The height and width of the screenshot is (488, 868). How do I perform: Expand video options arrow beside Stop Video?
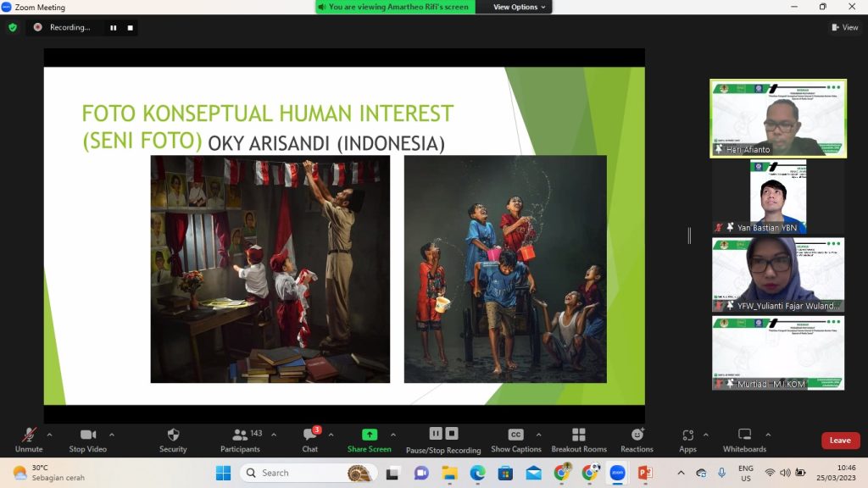112,435
